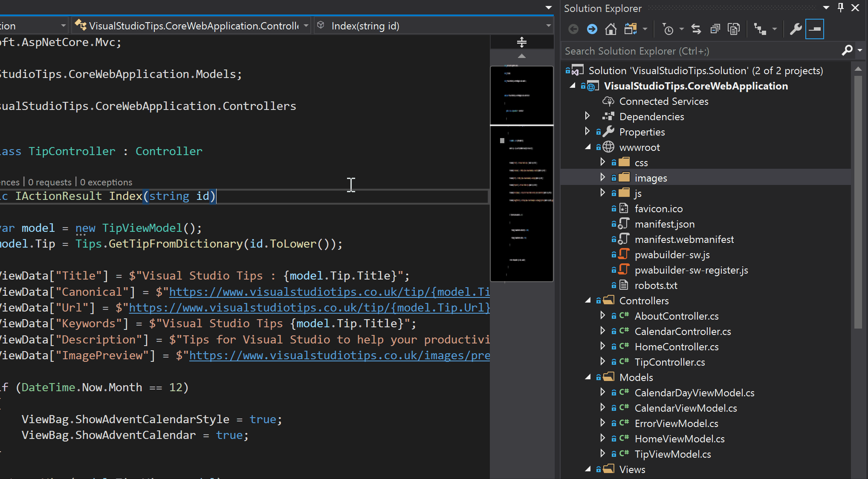Navigate back in Solution Explorer
This screenshot has width=868, height=479.
[x=573, y=29]
